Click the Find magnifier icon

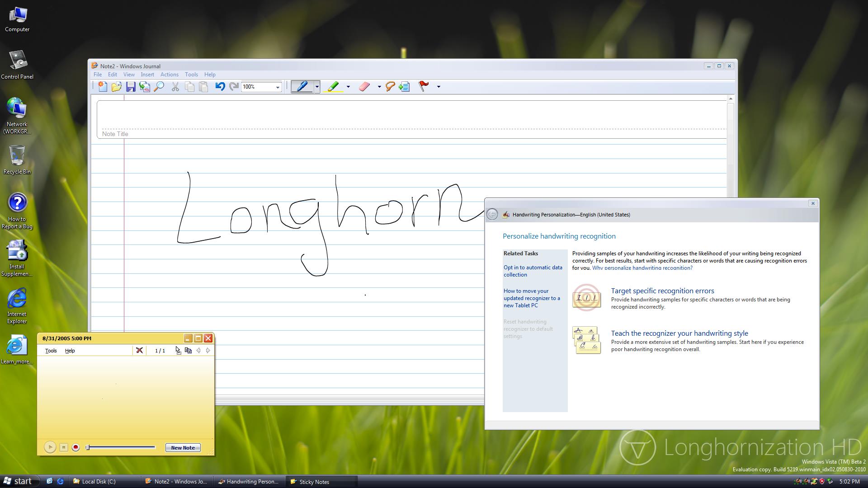tap(159, 87)
